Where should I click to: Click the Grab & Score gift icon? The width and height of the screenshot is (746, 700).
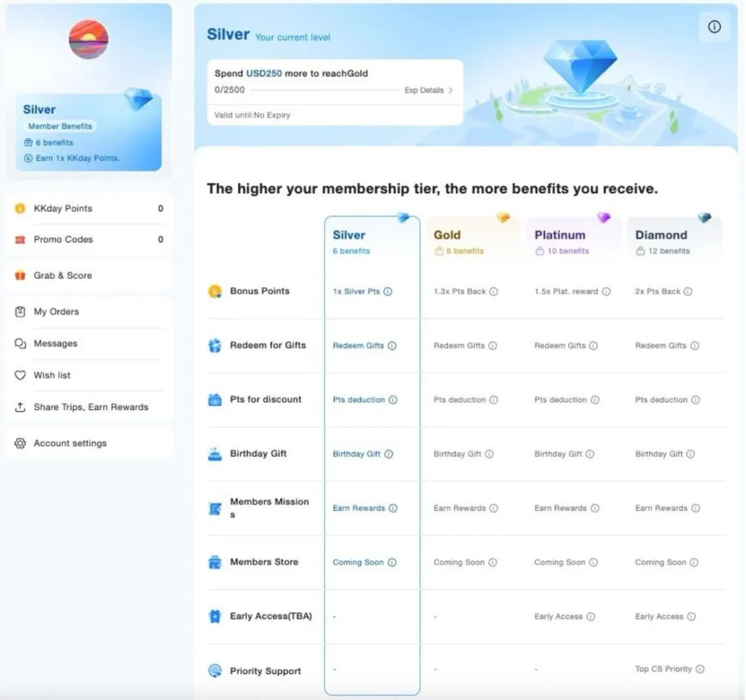pos(20,276)
